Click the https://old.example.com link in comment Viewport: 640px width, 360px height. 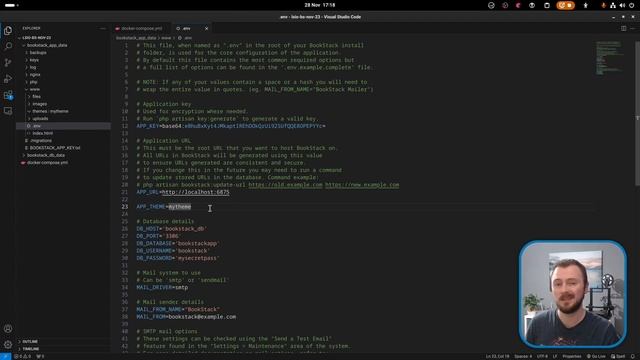pos(285,185)
